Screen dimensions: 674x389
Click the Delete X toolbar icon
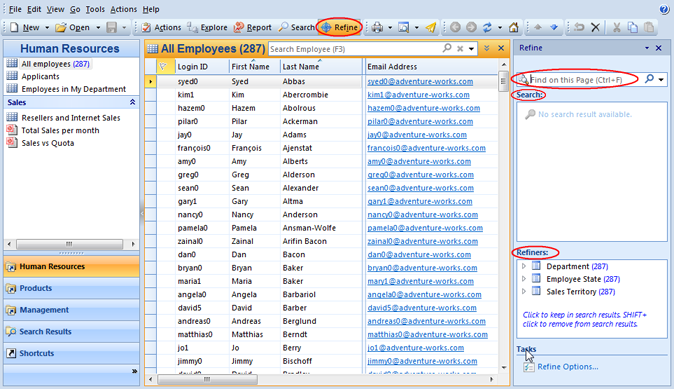[595, 28]
